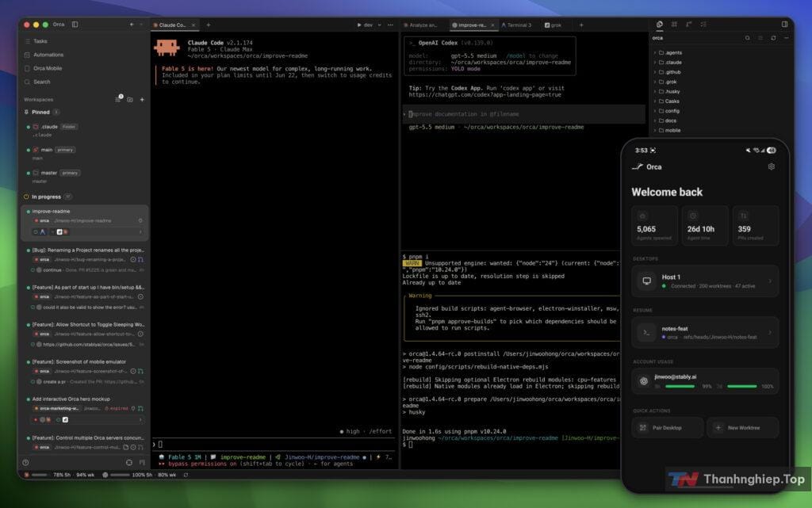This screenshot has width=812, height=508.
Task: Open Host 1 desktop card on phone
Action: (x=705, y=281)
